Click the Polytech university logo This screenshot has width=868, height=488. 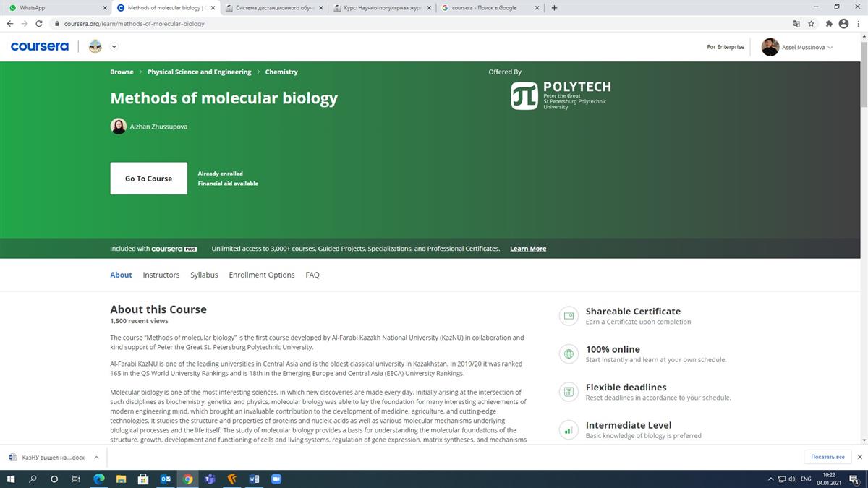[x=560, y=95]
